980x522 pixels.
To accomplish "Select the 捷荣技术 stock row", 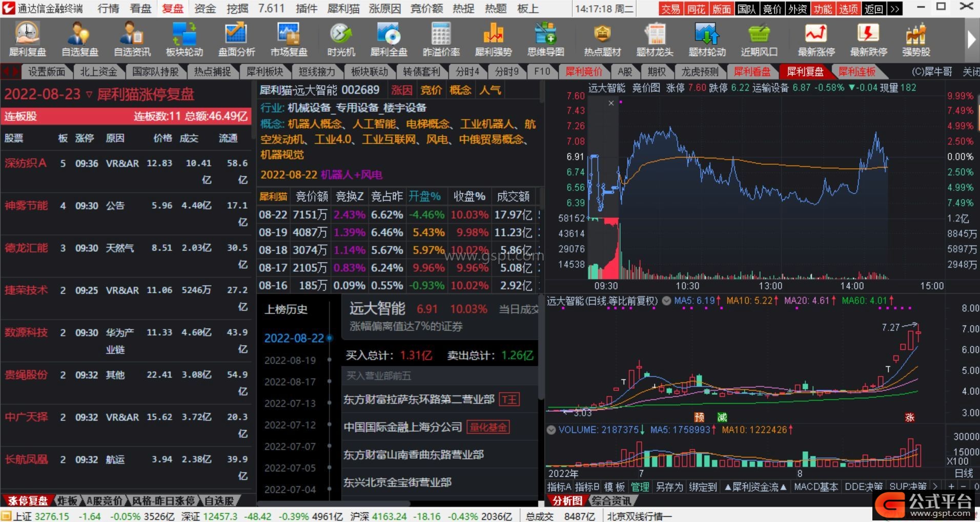I will pyautogui.click(x=126, y=298).
